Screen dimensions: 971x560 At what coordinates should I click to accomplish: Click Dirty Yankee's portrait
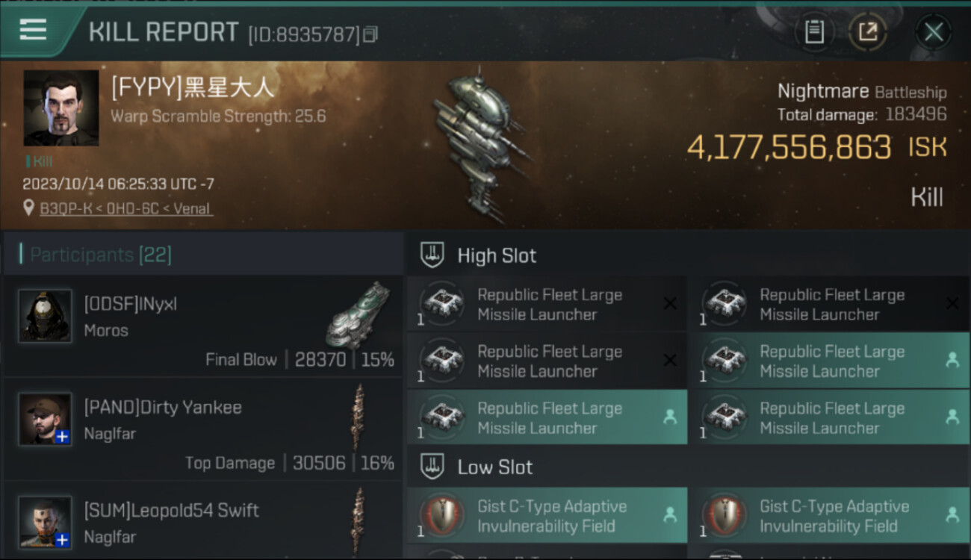46,419
